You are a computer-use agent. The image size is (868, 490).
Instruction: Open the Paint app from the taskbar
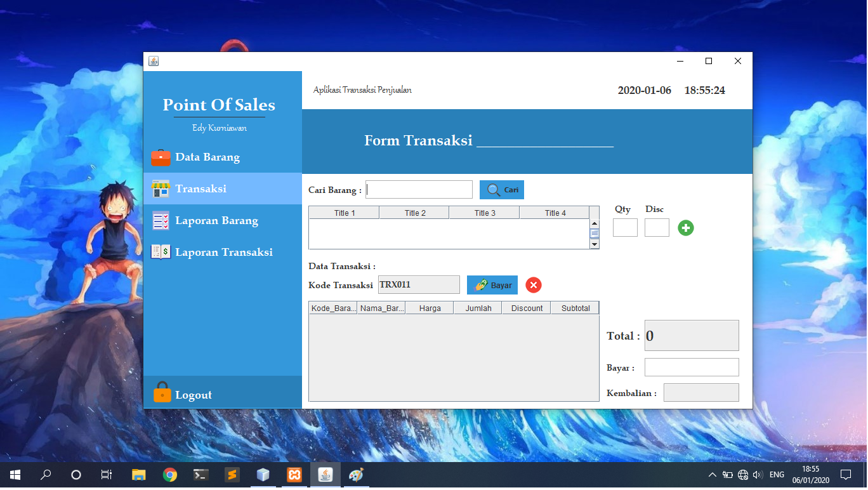click(x=357, y=474)
